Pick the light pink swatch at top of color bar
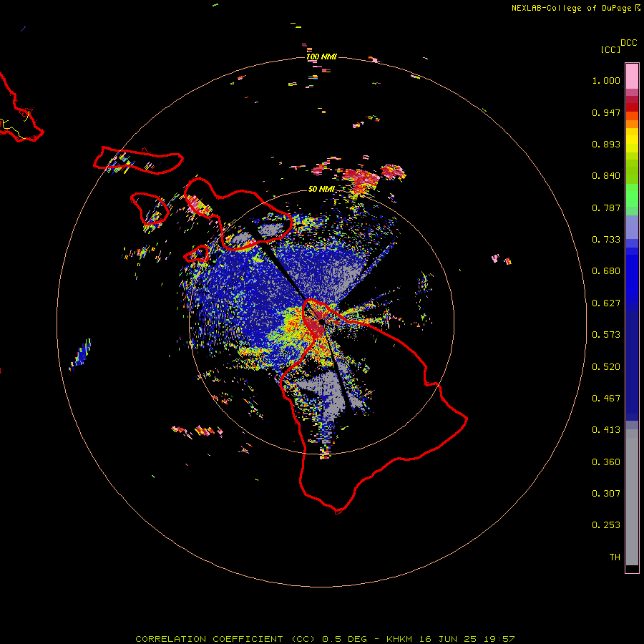Viewport: 644px width, 644px height. point(632,76)
